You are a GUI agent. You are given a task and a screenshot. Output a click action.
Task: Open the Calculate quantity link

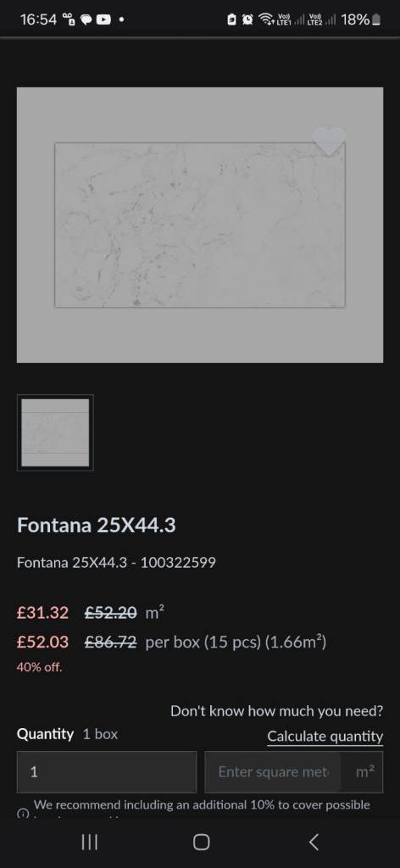click(x=325, y=737)
